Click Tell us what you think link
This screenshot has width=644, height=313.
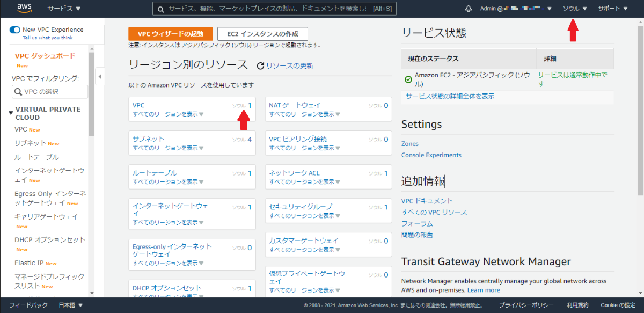[x=48, y=38]
